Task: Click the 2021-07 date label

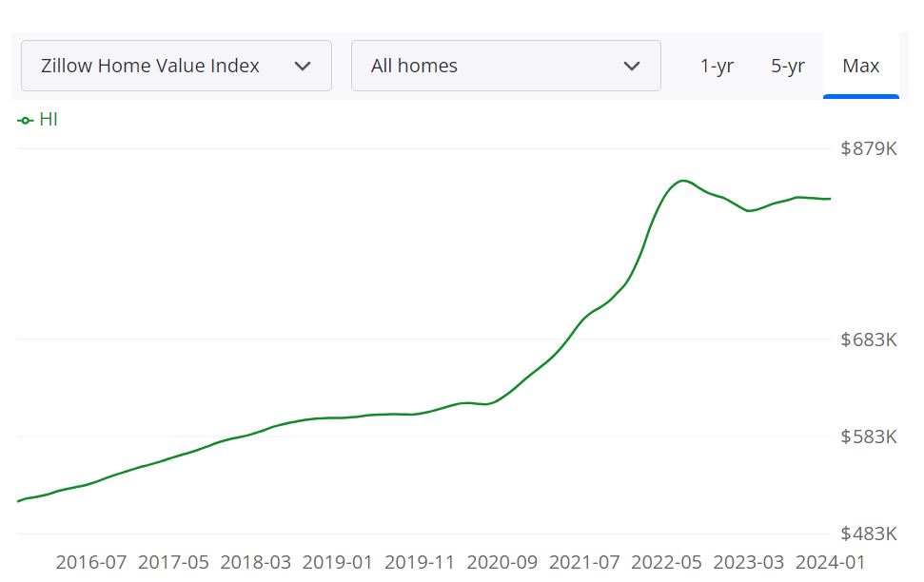Action: 584,562
